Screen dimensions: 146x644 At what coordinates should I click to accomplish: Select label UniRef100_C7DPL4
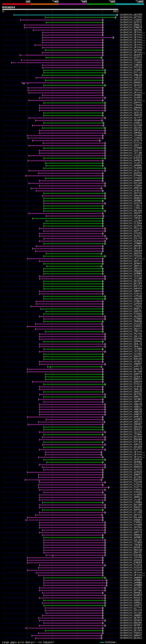(x=131, y=206)
